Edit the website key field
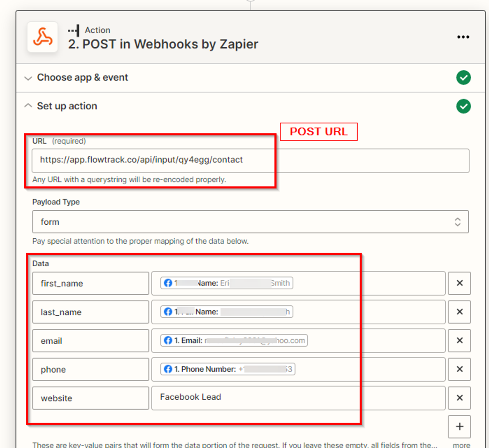This screenshot has width=489, height=448. pos(90,398)
